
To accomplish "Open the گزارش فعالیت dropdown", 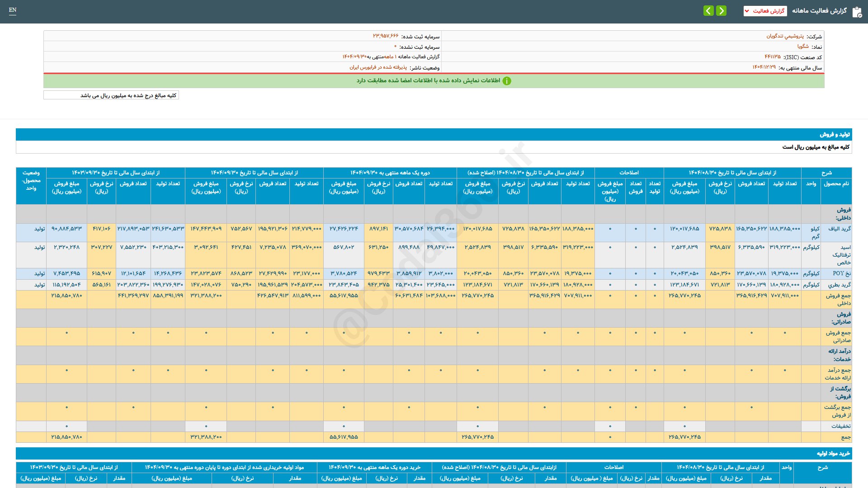I will 765,11.
